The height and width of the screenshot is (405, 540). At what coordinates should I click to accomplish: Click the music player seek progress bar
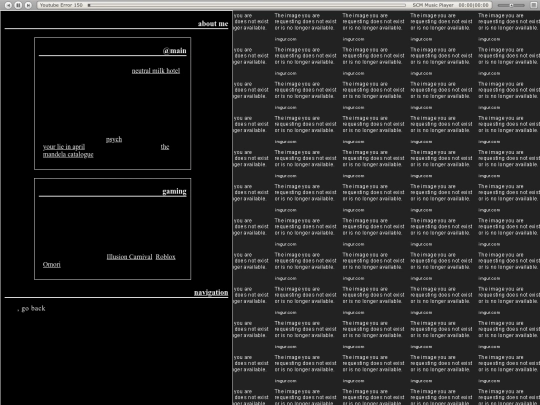coord(247,5)
